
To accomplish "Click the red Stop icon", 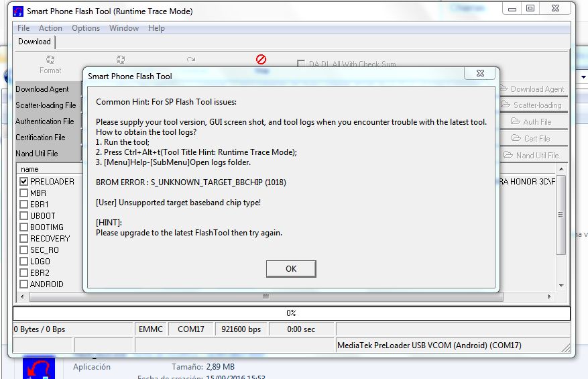I will (261, 59).
